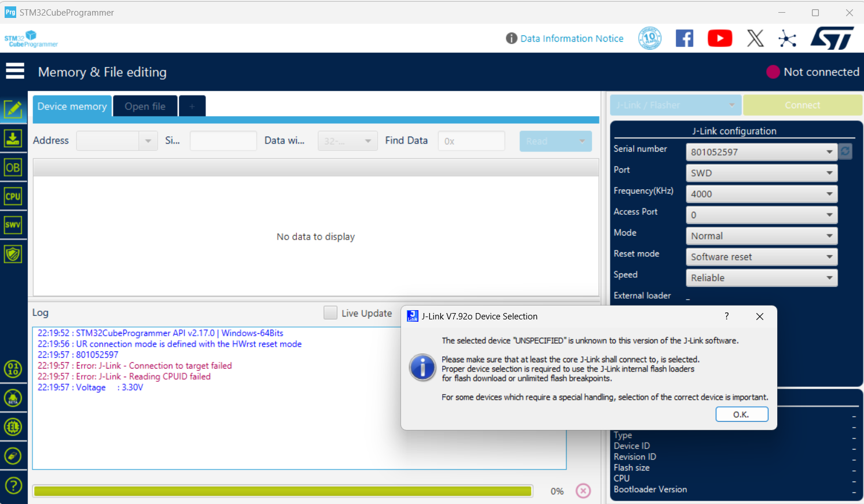Viewport: 864px width, 504px height.
Task: Cancel the progress operation with red X
Action: [583, 491]
